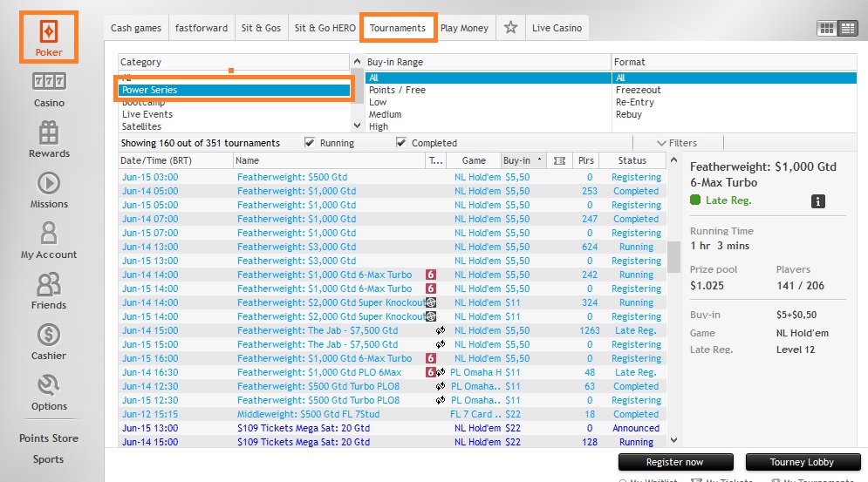Switch to list view layout
This screenshot has height=482, width=868.
[848, 28]
